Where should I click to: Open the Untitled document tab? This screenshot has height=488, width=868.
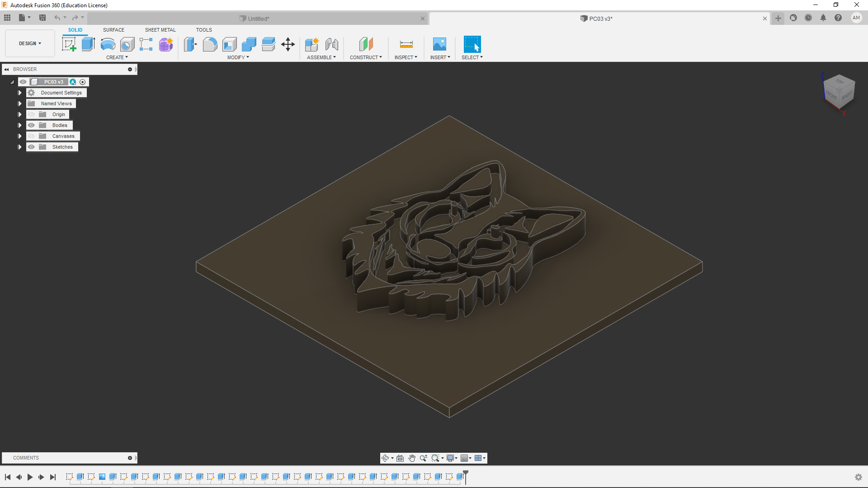coord(258,19)
